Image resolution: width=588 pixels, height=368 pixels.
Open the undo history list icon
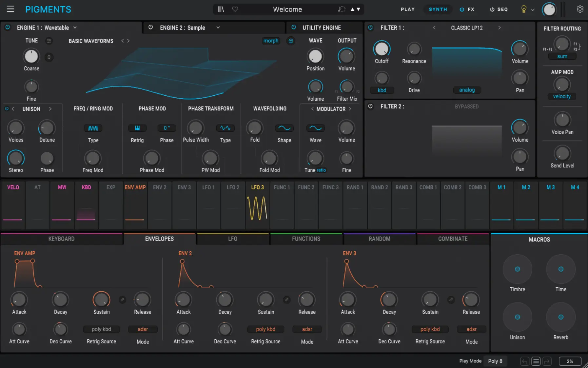536,361
